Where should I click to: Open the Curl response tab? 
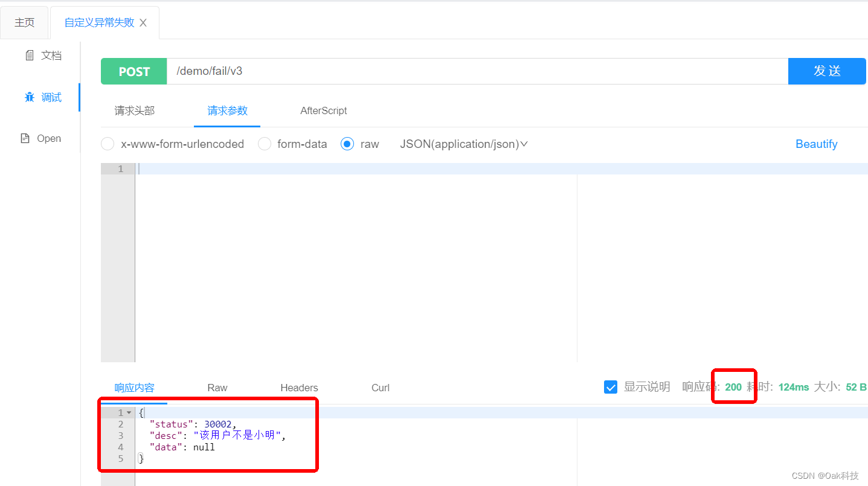(381, 388)
